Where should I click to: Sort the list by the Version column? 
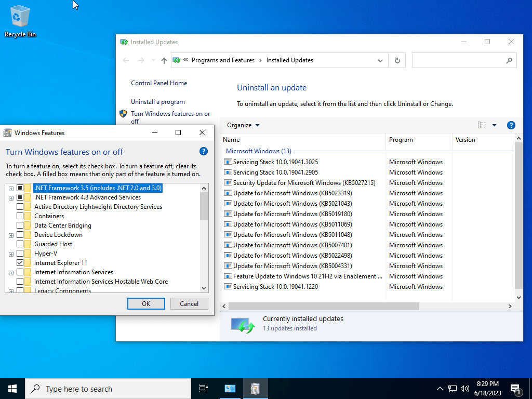tap(484, 140)
